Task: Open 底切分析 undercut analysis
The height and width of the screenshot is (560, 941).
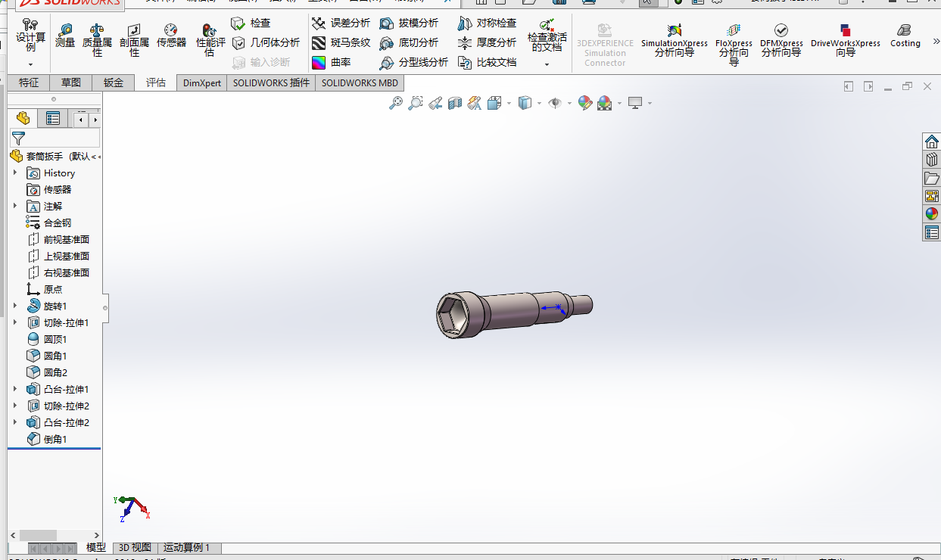Action: [x=409, y=43]
